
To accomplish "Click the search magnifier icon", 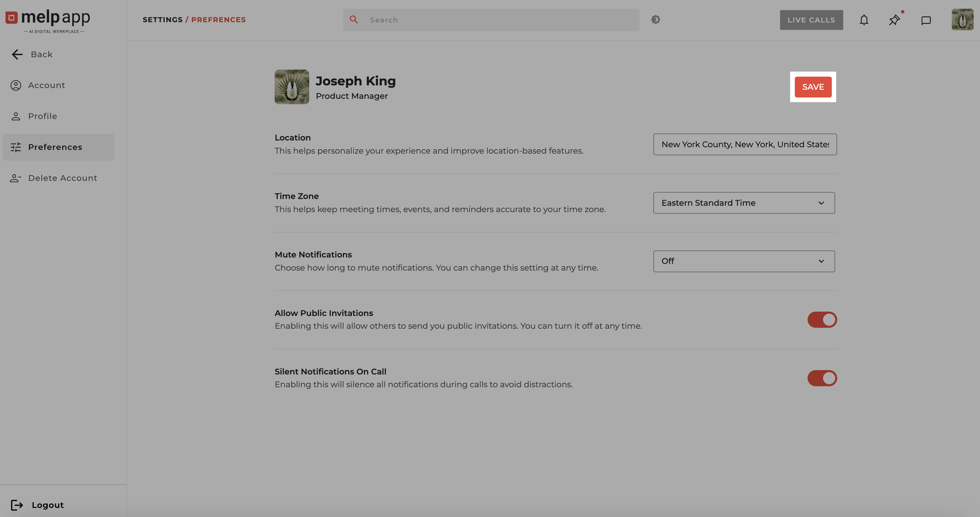I will pyautogui.click(x=354, y=19).
